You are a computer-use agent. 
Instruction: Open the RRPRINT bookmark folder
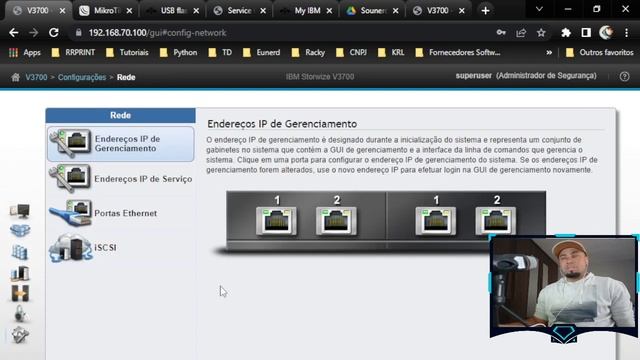point(73,53)
